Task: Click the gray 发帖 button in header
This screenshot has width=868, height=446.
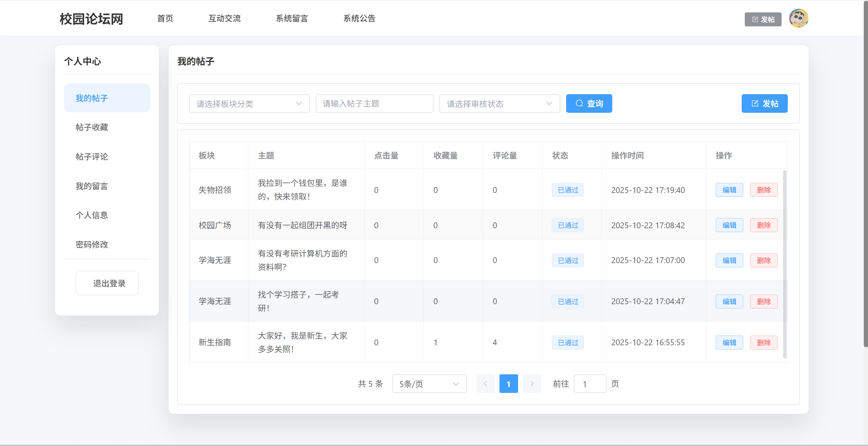Action: pos(763,19)
